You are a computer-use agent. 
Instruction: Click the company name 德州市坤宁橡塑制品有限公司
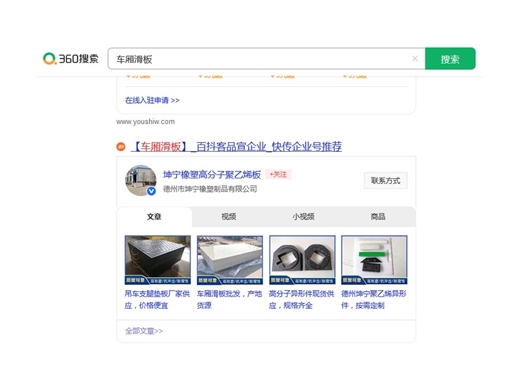click(x=210, y=189)
